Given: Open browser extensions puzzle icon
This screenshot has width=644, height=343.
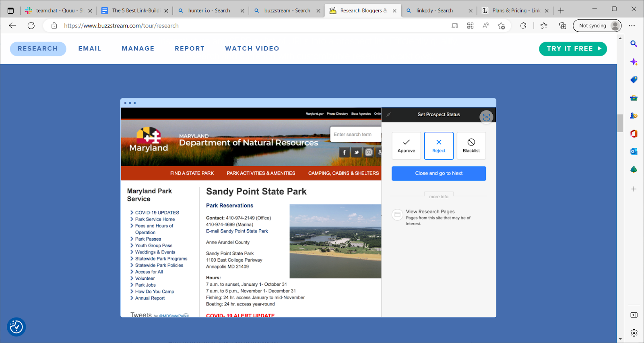Looking at the screenshot, I should 523,25.
